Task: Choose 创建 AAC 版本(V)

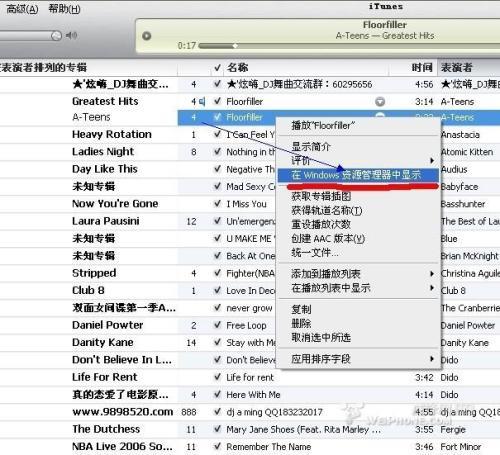Action: pyautogui.click(x=358, y=238)
